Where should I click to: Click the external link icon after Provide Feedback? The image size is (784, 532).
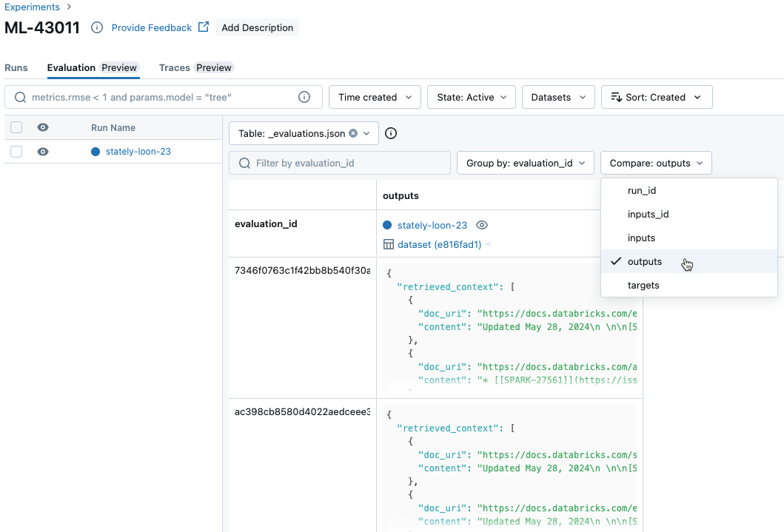click(x=204, y=27)
